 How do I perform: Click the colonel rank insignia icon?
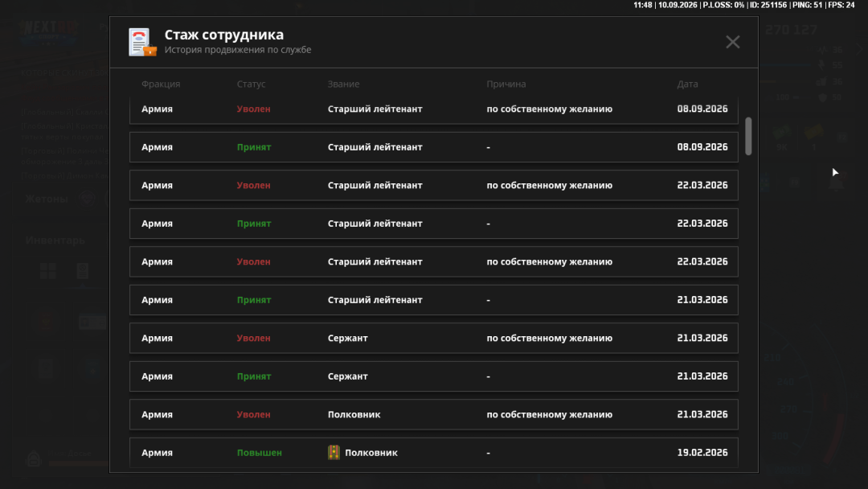(334, 453)
